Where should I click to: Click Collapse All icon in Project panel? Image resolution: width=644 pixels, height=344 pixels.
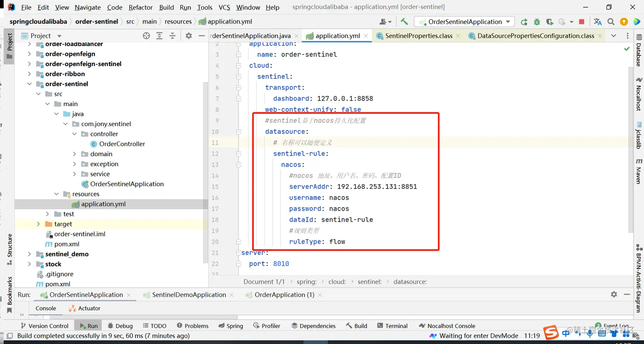click(172, 36)
